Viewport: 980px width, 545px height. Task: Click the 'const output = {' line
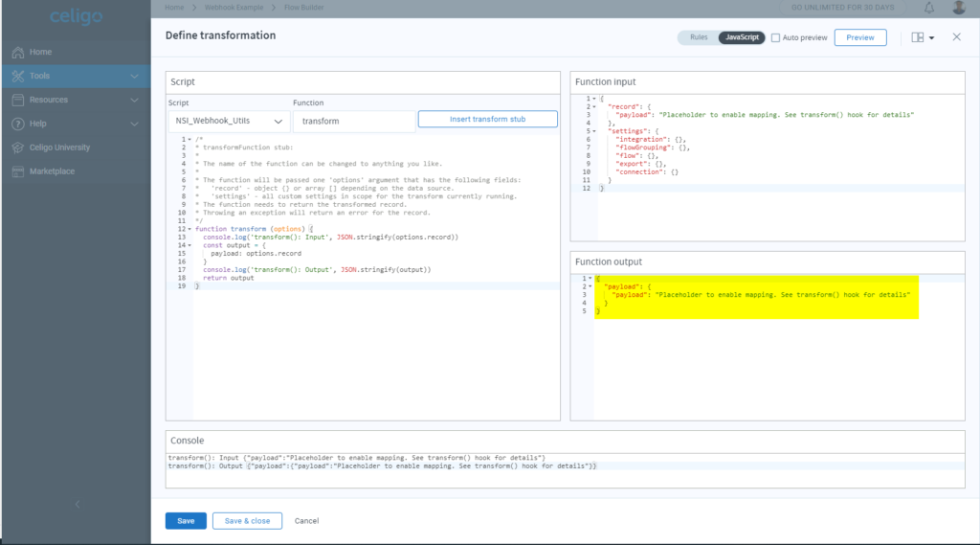pos(234,245)
